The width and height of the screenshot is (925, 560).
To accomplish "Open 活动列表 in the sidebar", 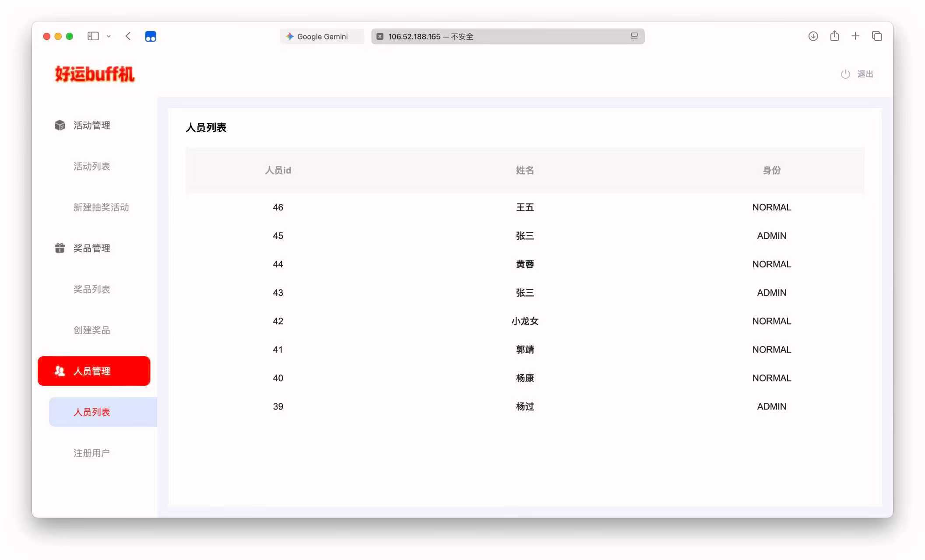I will (91, 166).
